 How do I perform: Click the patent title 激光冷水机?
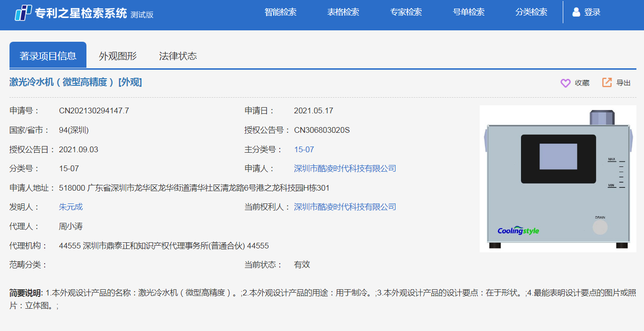(x=76, y=82)
